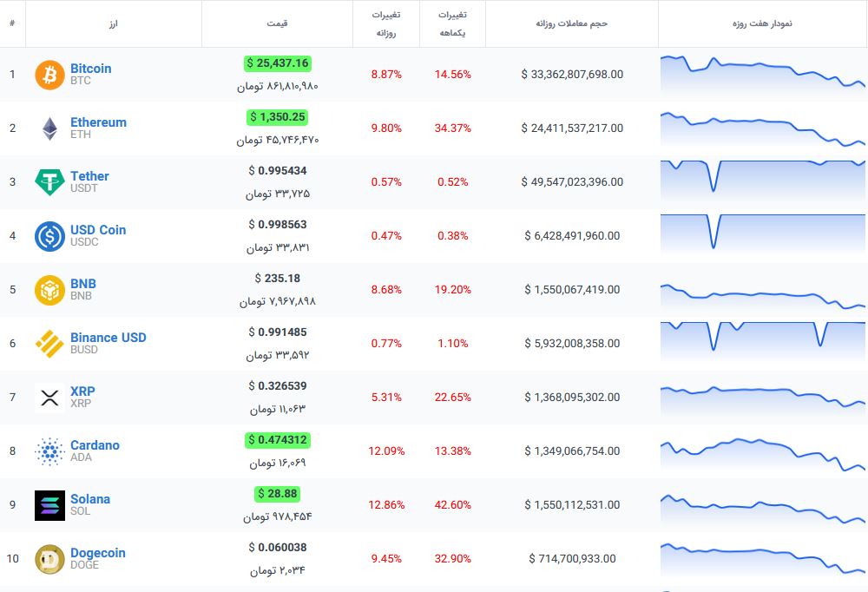Open the Cardano coin link

pyautogui.click(x=95, y=445)
